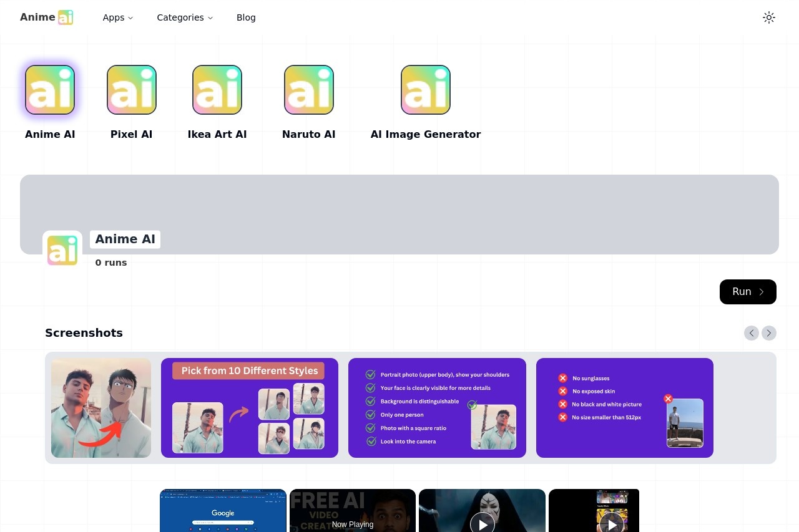
Task: Click the '0 runs' counter text
Action: (x=111, y=263)
